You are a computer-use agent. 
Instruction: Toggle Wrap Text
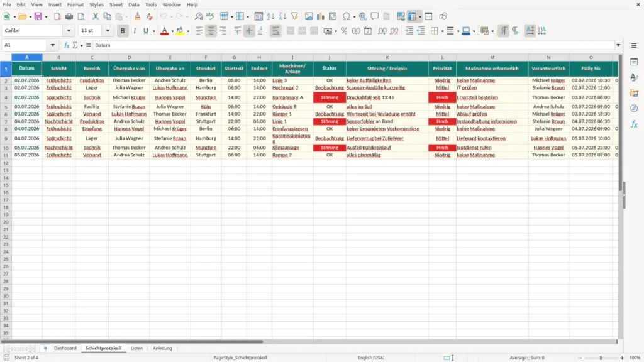pos(275,31)
